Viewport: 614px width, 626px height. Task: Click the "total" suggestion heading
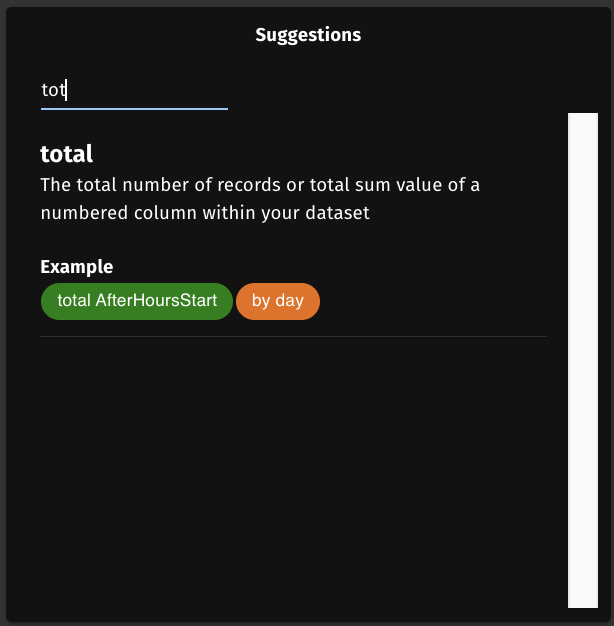click(x=67, y=154)
